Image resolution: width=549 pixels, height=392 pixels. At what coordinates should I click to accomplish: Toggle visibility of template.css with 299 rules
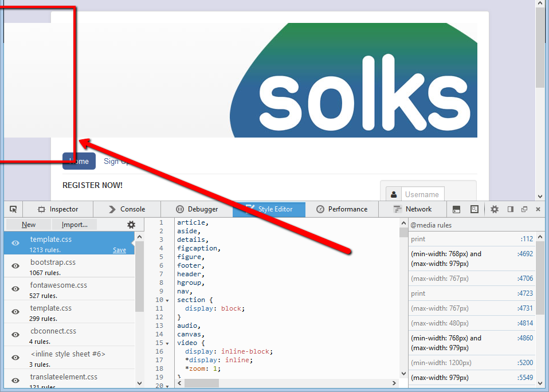point(15,312)
